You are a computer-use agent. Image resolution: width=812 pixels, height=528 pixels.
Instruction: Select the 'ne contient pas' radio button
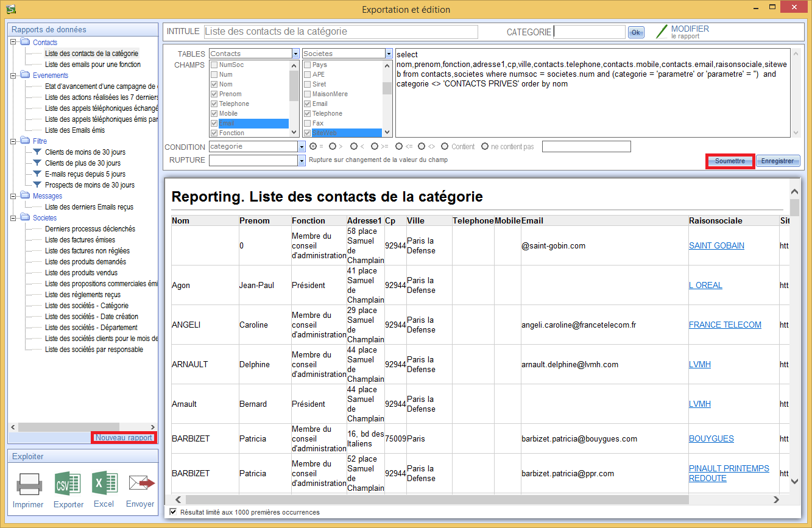tap(485, 146)
